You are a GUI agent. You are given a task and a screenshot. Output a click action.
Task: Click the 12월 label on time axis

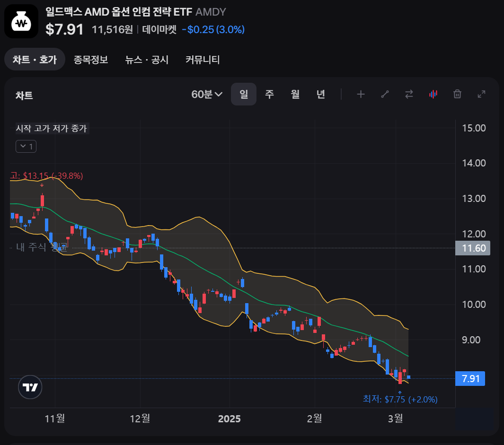(140, 419)
